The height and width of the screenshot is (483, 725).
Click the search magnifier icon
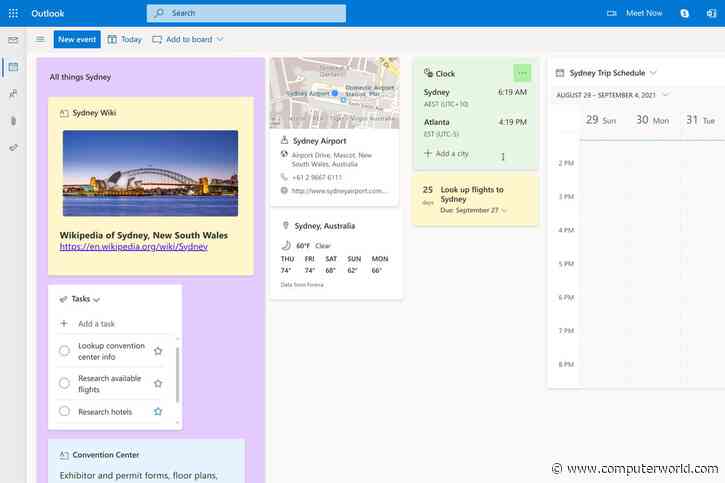(x=159, y=13)
